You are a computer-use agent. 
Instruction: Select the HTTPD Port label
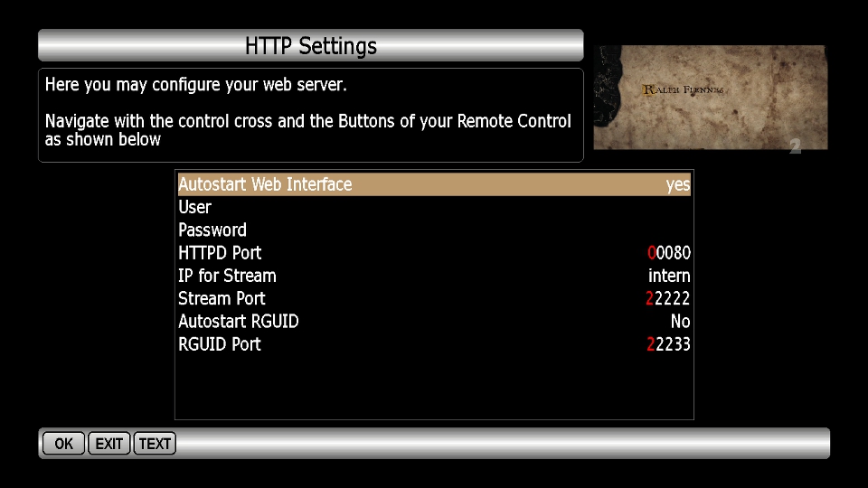[220, 253]
